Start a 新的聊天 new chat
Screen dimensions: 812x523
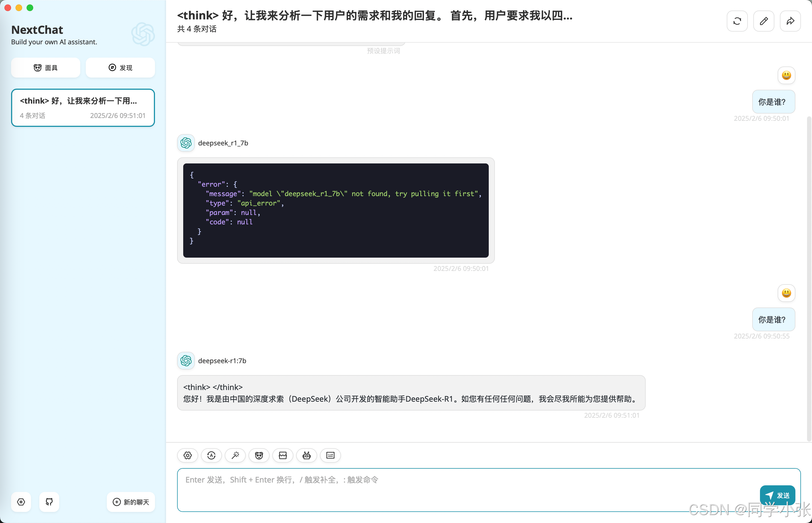[x=131, y=502]
